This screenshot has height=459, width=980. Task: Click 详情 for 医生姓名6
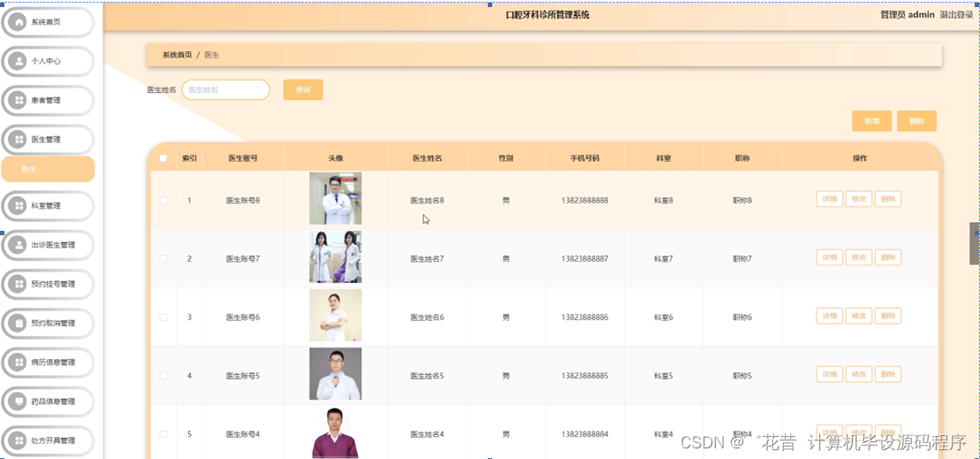click(830, 316)
